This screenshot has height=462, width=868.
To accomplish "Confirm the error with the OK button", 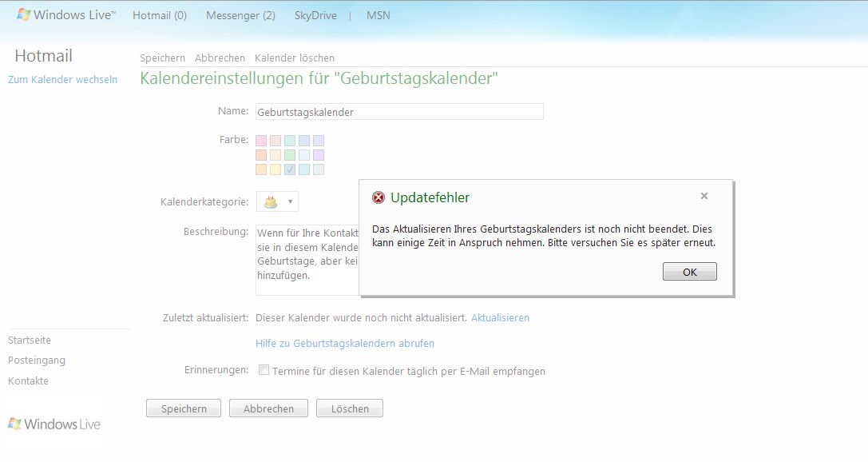I will 690,272.
